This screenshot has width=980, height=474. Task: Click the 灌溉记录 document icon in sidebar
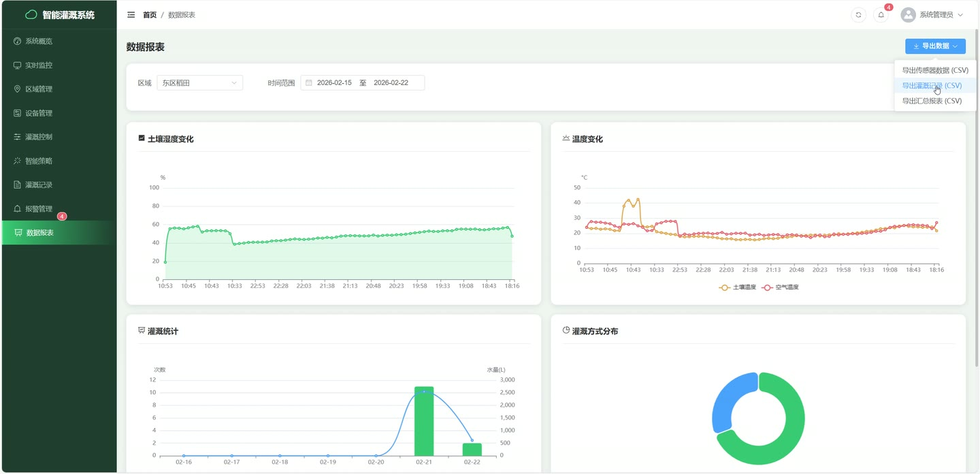[18, 185]
